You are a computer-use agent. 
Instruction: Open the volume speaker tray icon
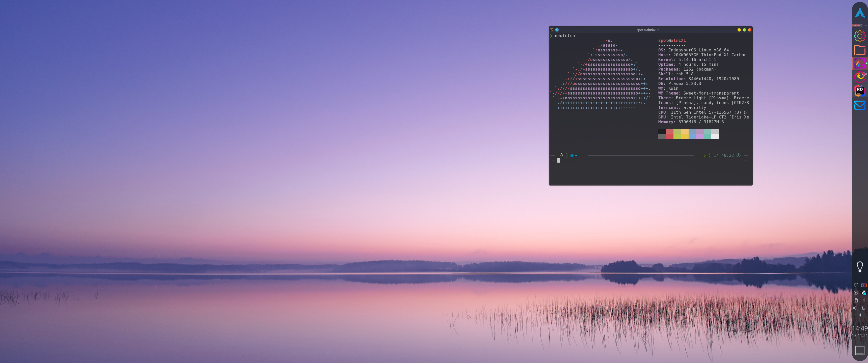(856, 308)
